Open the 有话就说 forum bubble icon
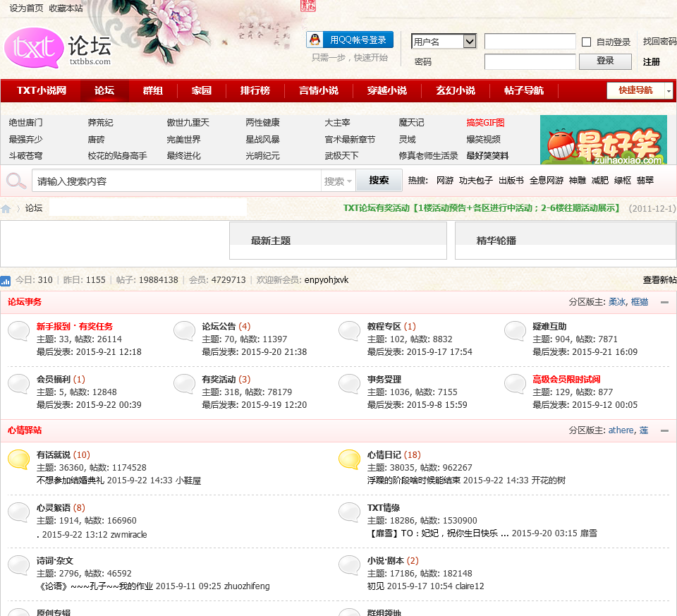 click(x=19, y=459)
